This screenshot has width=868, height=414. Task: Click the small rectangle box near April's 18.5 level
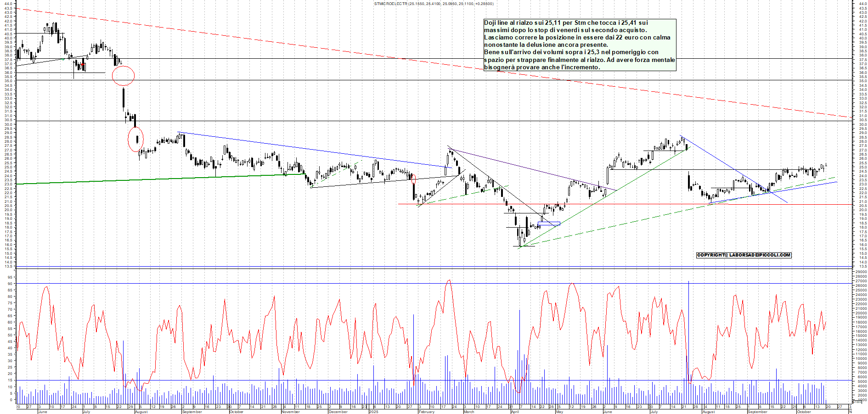click(549, 224)
